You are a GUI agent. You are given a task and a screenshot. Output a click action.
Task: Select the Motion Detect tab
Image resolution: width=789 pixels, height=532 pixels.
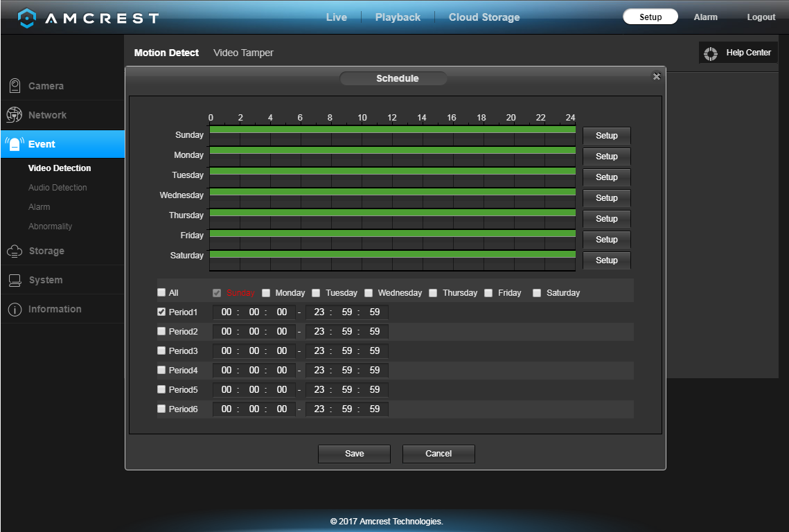tap(166, 53)
